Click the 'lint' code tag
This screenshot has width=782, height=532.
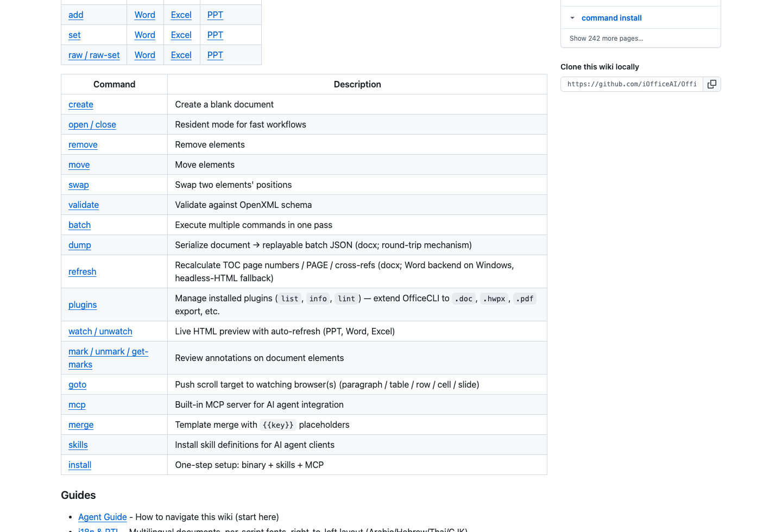tap(346, 299)
